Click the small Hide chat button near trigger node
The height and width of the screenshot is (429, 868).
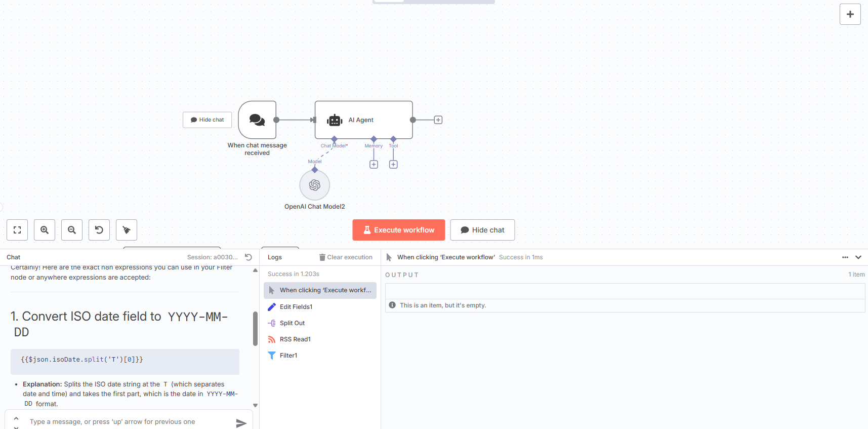pos(208,120)
